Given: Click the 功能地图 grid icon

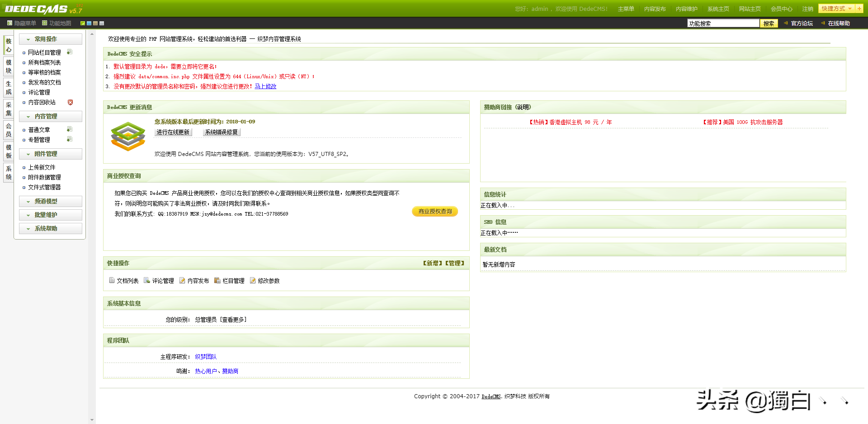Looking at the screenshot, I should tap(45, 23).
